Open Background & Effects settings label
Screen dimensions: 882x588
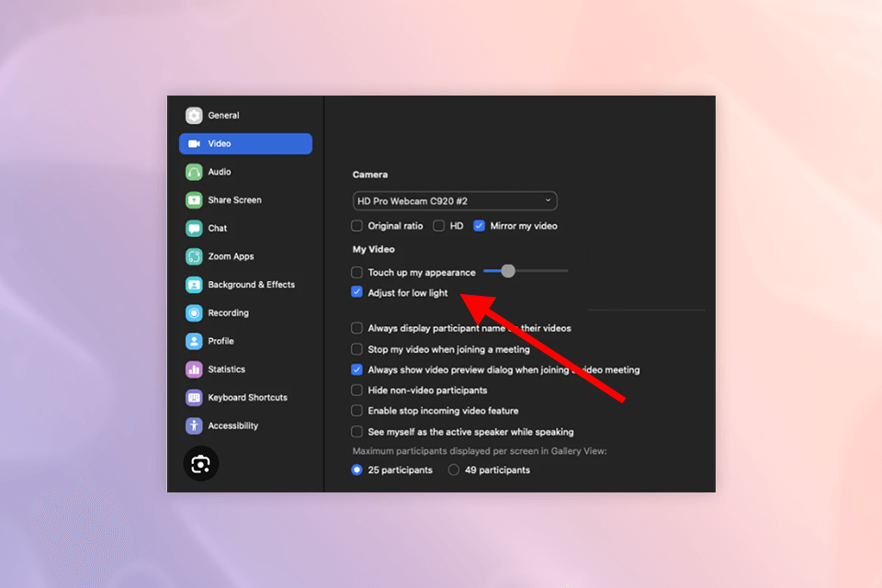tap(252, 285)
